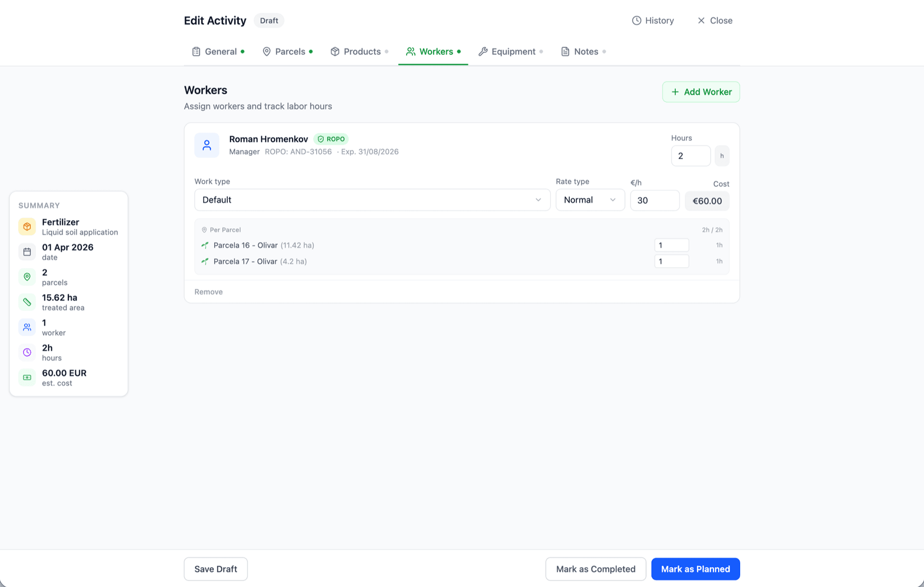Click Mark as Planned
The height and width of the screenshot is (587, 924).
tap(695, 569)
